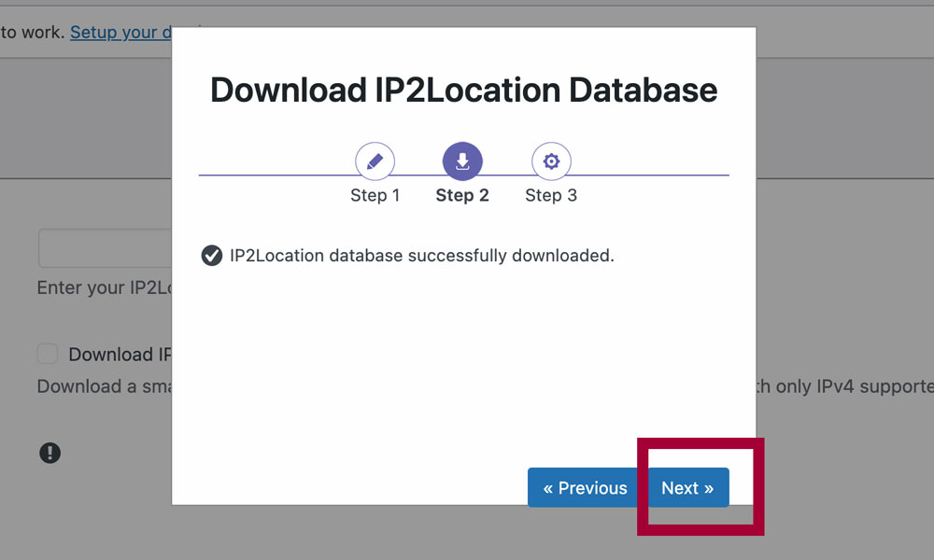Click the "Download IP" checkbox label text
The image size is (934, 560).
(119, 355)
